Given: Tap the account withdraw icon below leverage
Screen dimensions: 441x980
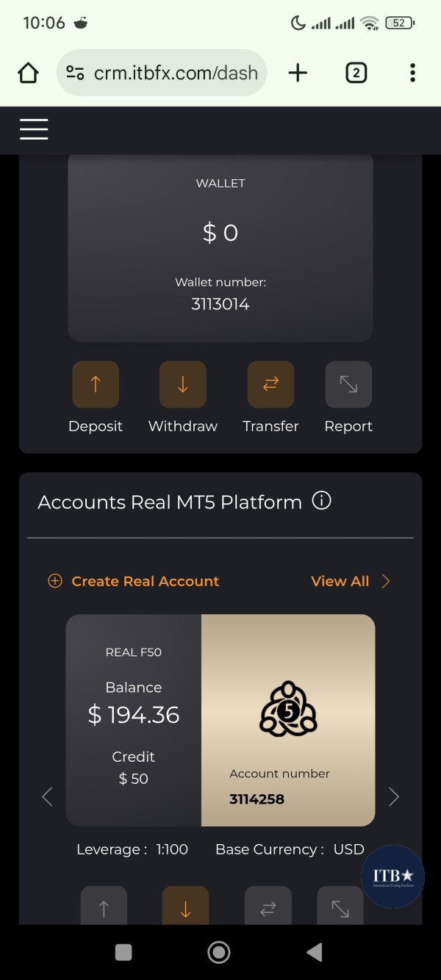Looking at the screenshot, I should 185,905.
